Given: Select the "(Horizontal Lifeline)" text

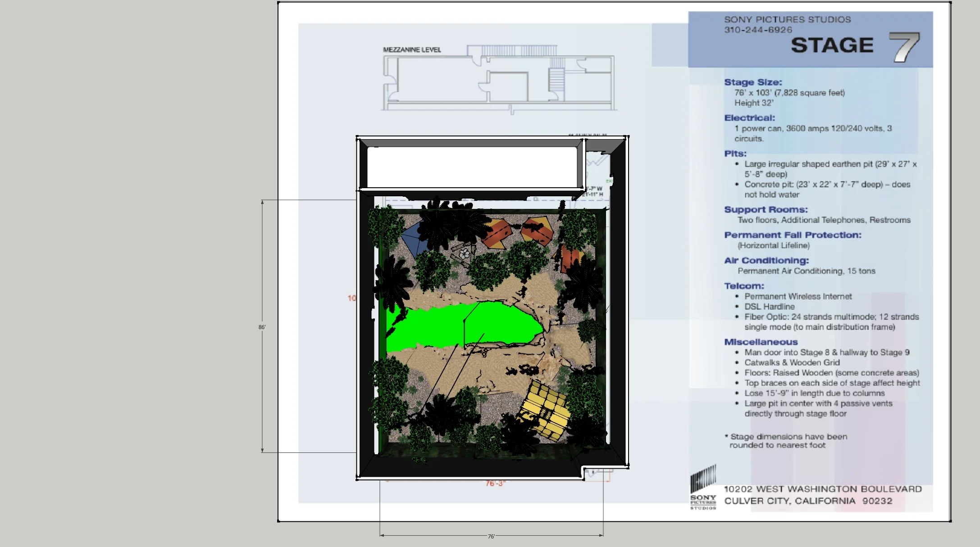Looking at the screenshot, I should click(x=773, y=245).
